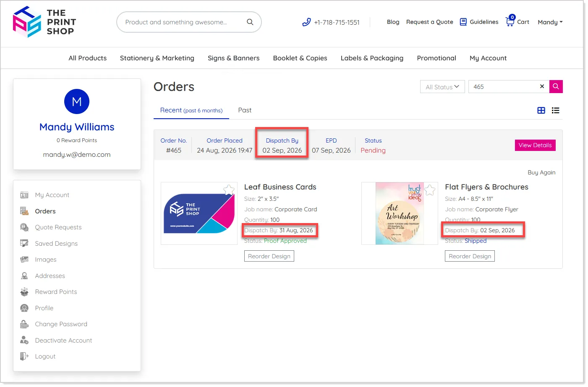
Task: Clear the order search with X icon
Action: (x=542, y=86)
